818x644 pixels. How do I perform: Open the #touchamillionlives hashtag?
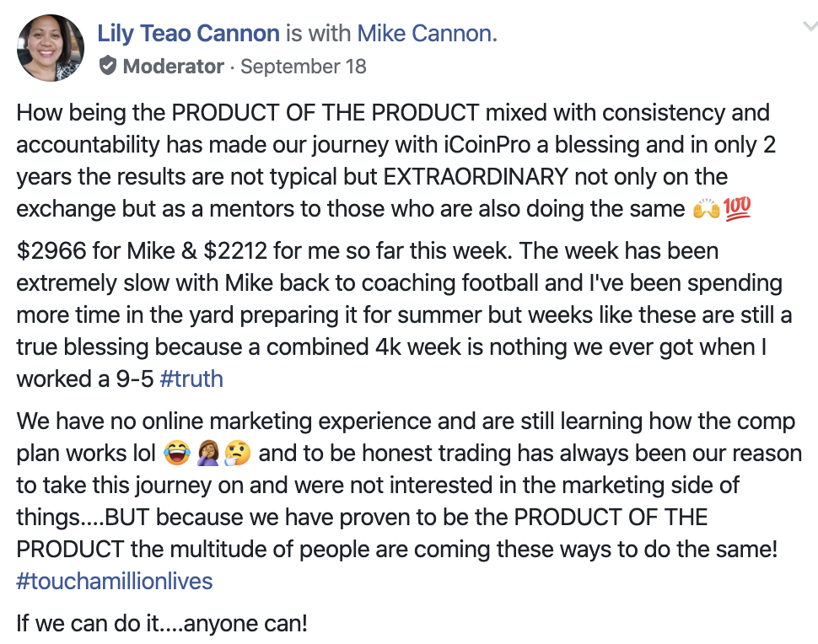click(115, 581)
